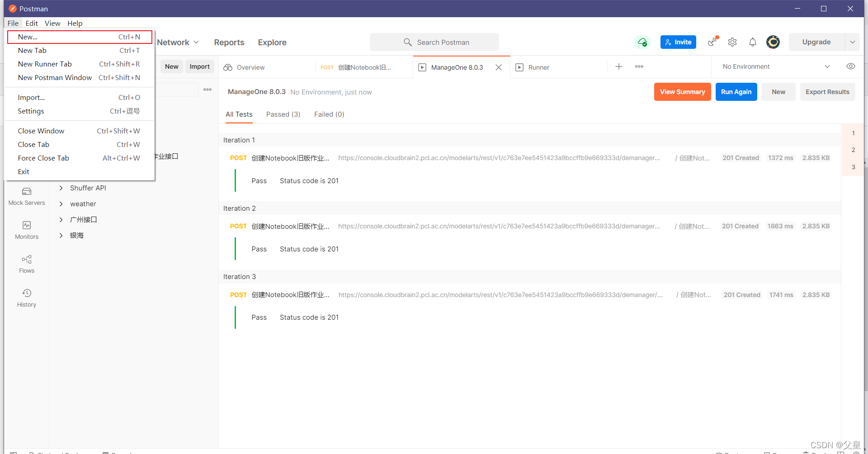The height and width of the screenshot is (454, 868).
Task: Jump to iteration 3 in side index
Action: tap(853, 167)
